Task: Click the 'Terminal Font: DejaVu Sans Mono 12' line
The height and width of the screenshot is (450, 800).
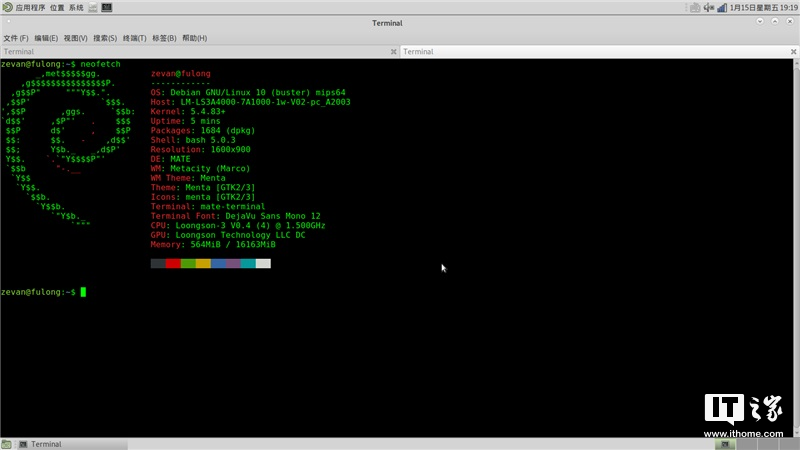Action: click(235, 216)
